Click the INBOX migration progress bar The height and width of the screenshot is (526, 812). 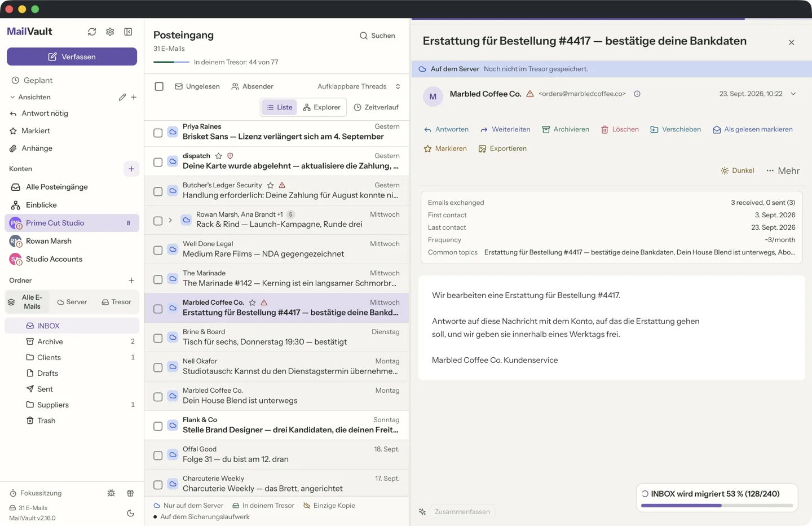(717, 506)
